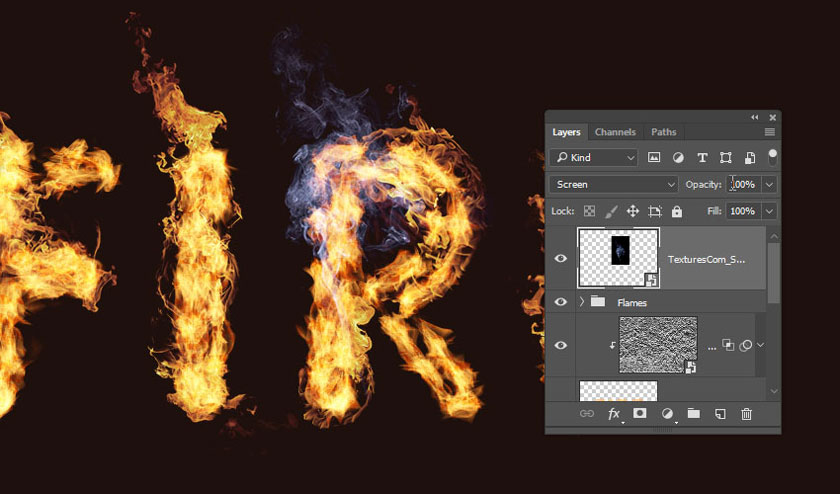Screen dimensions: 840x494
Task: Open the Screen blend mode dropdown
Action: pyautogui.click(x=613, y=184)
